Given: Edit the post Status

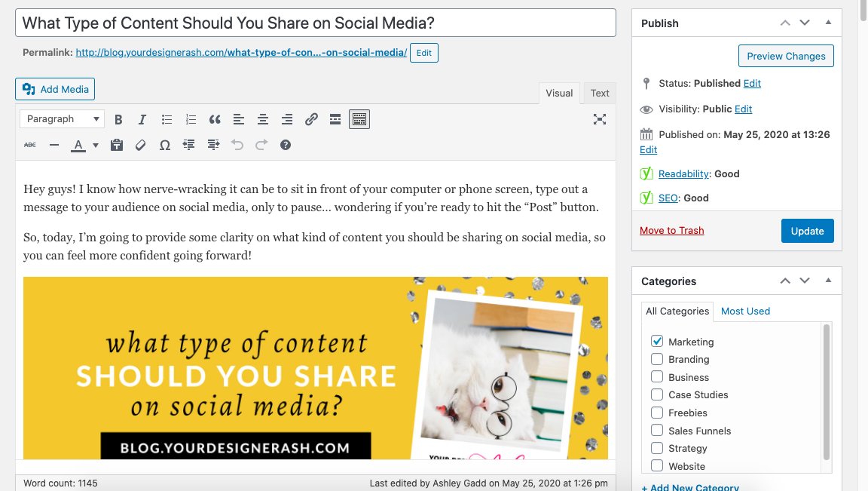Looking at the screenshot, I should tap(752, 83).
